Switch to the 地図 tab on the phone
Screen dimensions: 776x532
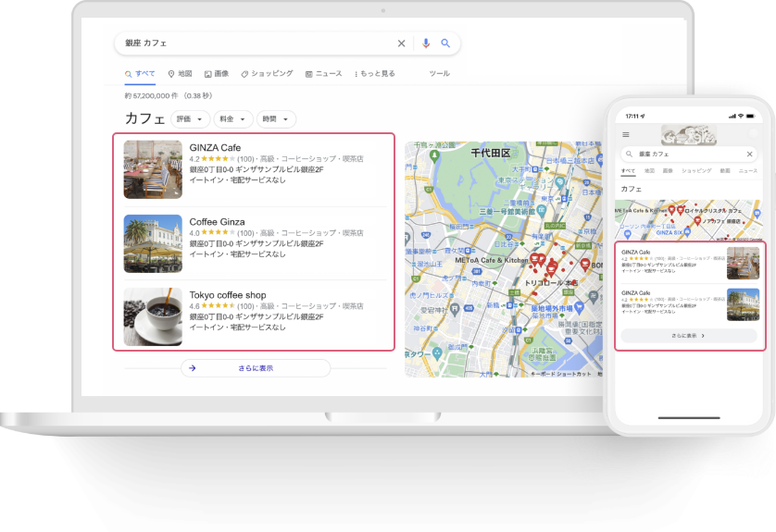coord(649,170)
